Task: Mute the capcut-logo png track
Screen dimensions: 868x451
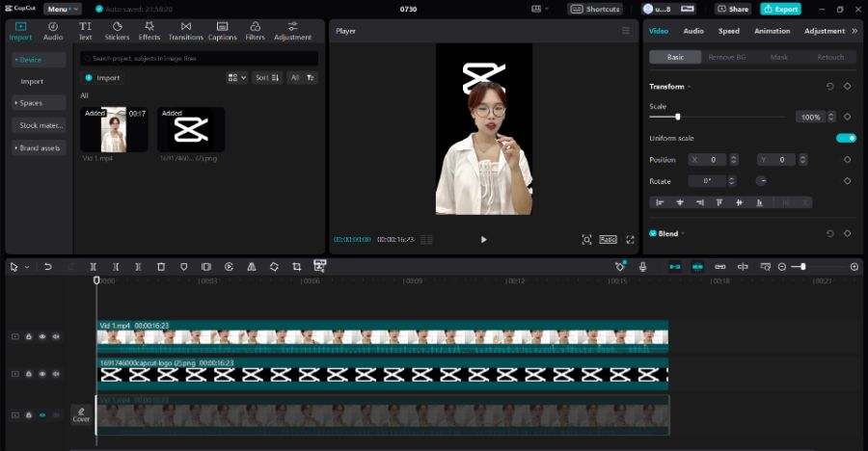Action: pos(56,374)
